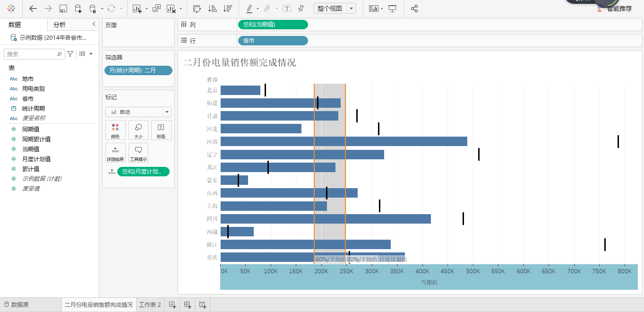Click the 浙江 row label
This screenshot has width=644, height=312.
[x=212, y=244]
